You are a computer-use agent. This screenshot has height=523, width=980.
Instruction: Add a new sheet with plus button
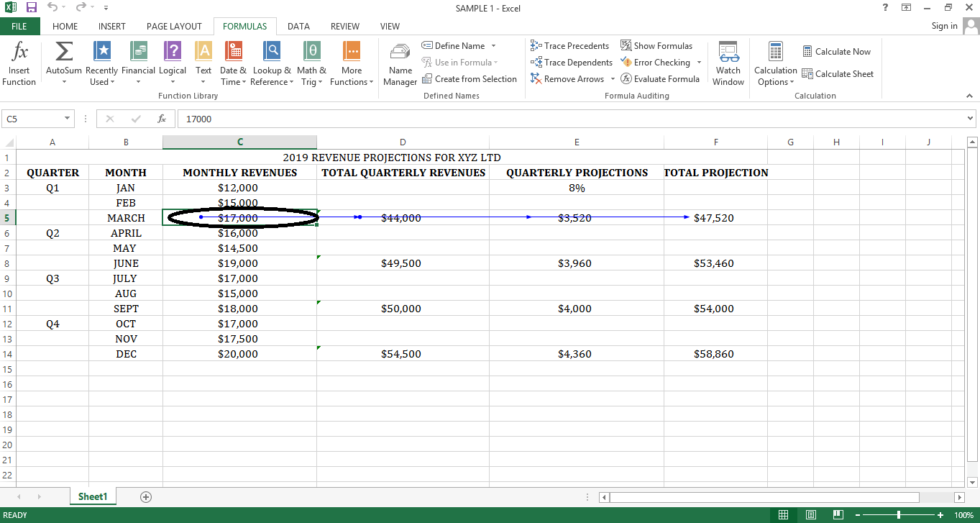[146, 497]
